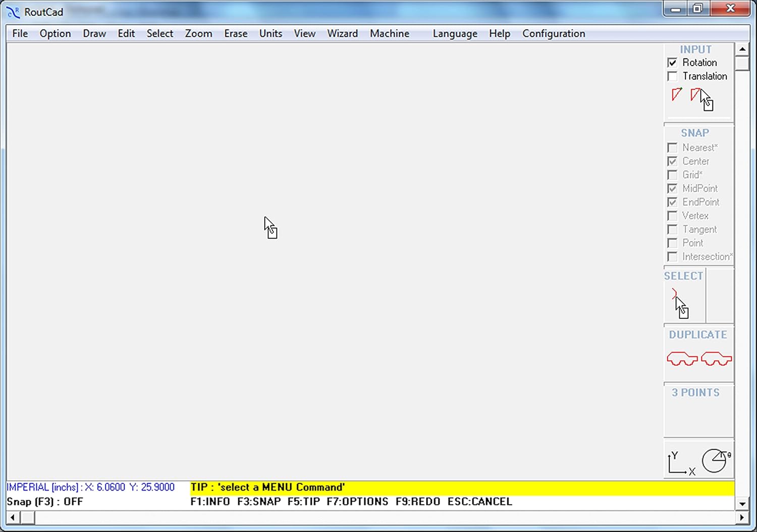Choose the right red DUPLICATE shape icon
Viewport: 757px width, 532px height.
716,359
